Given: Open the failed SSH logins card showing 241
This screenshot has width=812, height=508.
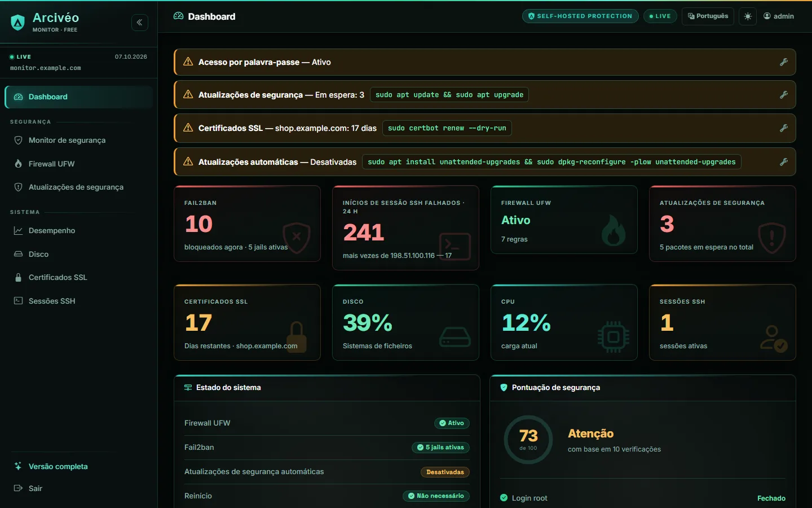Looking at the screenshot, I should (405, 227).
